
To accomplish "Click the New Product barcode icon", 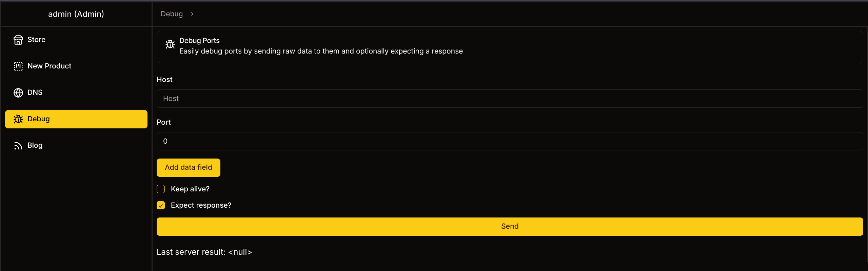I will (x=18, y=66).
